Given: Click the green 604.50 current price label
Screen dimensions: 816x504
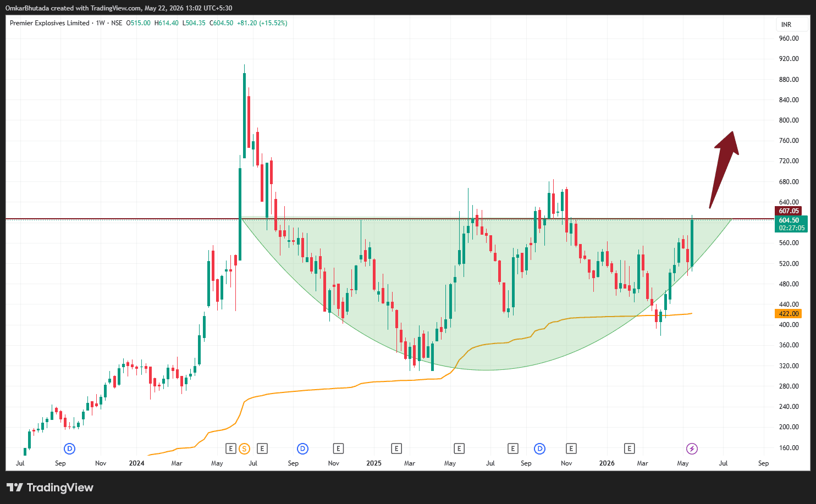Looking at the screenshot, I should click(x=791, y=224).
